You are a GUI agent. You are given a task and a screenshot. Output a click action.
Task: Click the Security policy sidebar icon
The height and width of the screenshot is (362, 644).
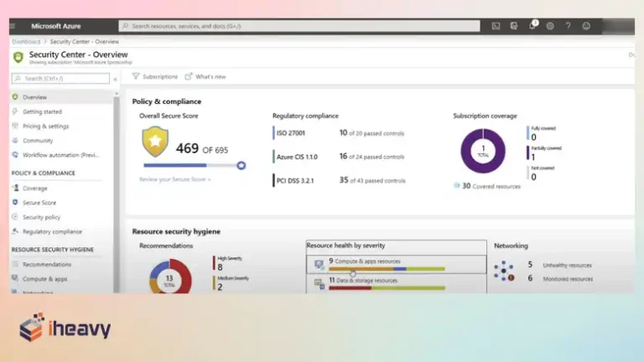[15, 217]
